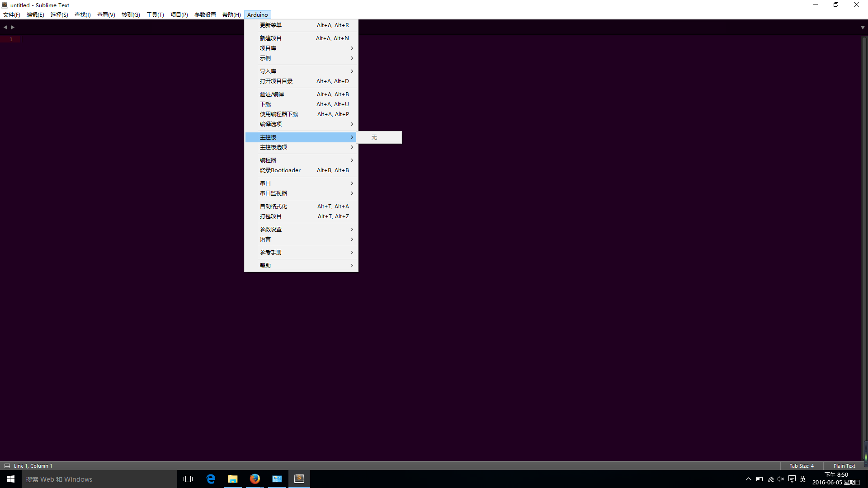The height and width of the screenshot is (488, 868).
Task: Change the Tab Size: 4 setting
Action: 802,466
